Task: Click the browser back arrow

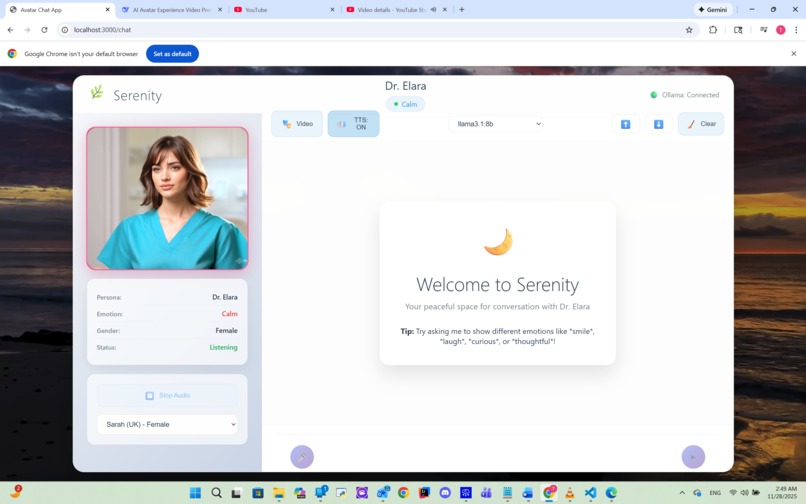Action: 10,30
